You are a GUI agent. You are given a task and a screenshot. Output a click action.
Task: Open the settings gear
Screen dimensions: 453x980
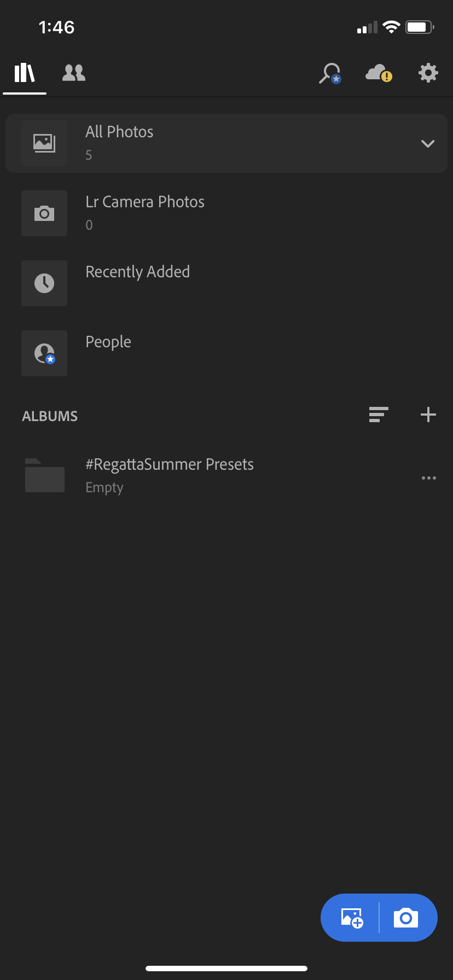pos(428,73)
